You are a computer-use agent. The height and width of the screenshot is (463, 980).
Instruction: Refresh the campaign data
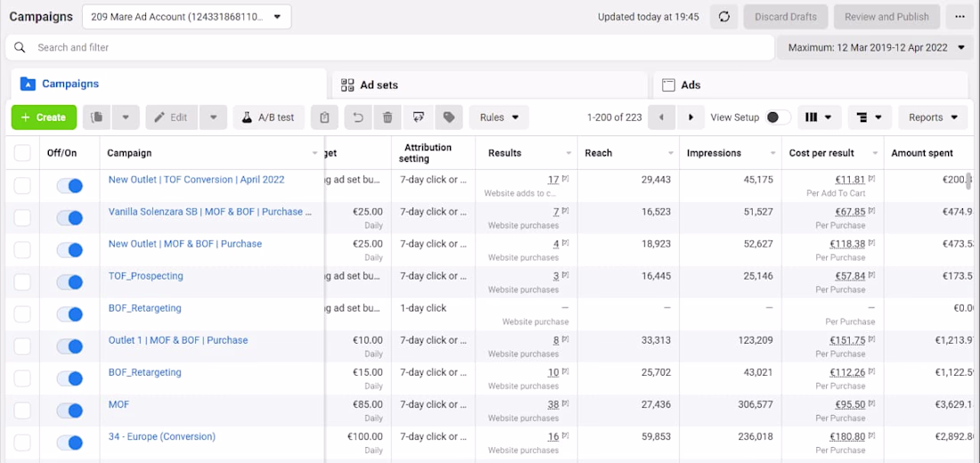click(x=723, y=17)
